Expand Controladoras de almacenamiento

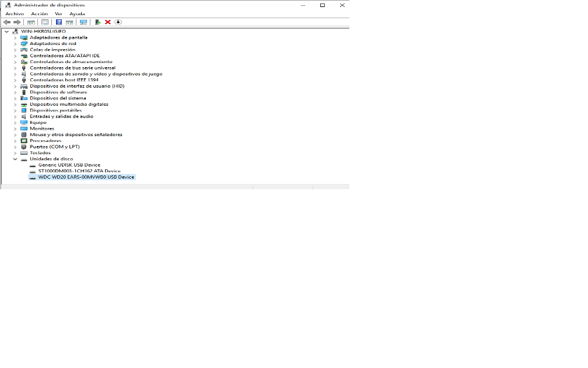click(x=15, y=62)
